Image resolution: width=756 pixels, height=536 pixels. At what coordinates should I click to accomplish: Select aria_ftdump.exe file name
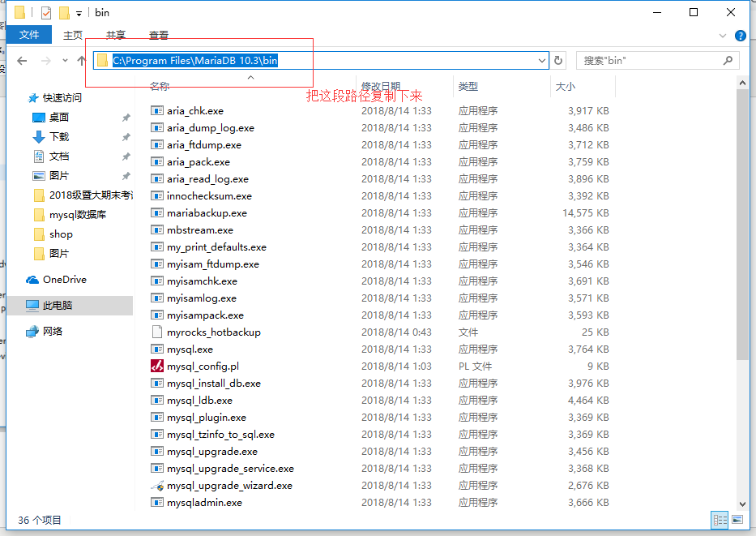[x=204, y=144]
